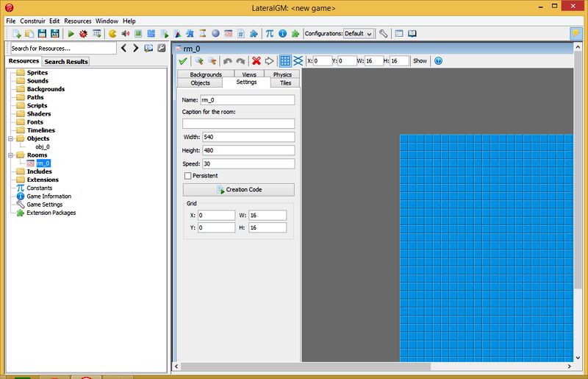Open Game Settings in resource tree

coord(44,205)
